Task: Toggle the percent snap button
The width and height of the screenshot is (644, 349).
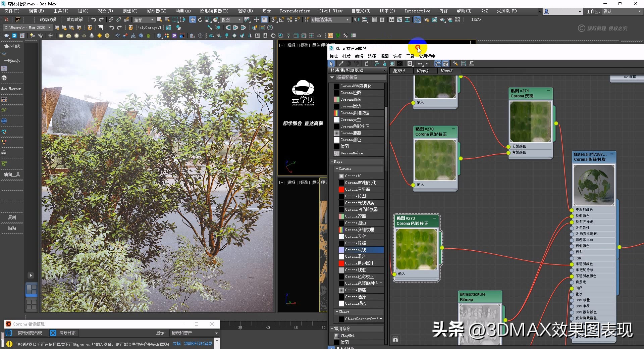Action: [289, 19]
